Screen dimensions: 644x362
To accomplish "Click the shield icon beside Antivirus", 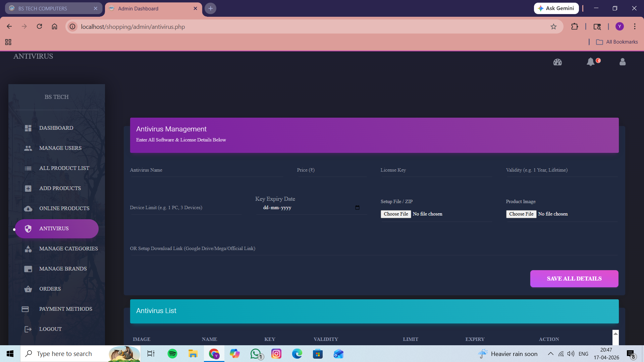I will (28, 229).
